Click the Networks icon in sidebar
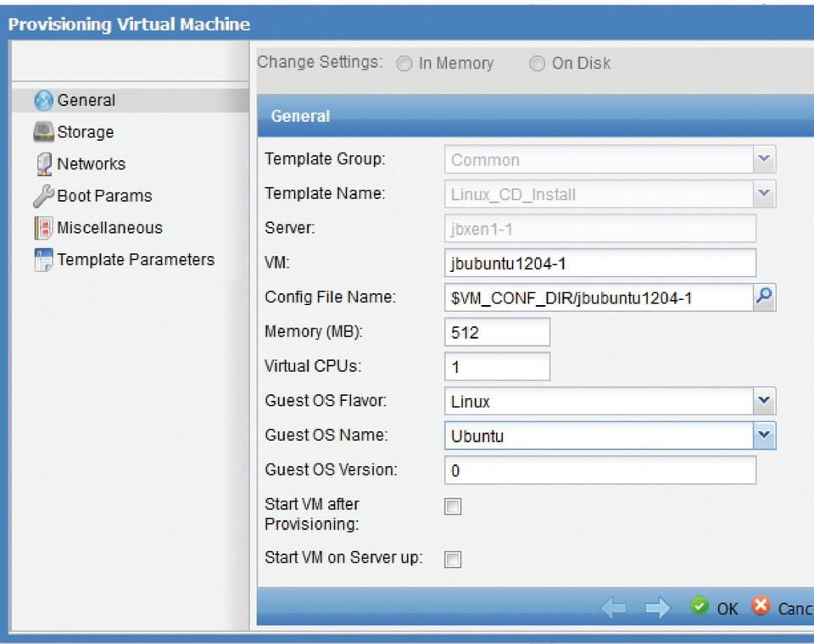This screenshot has width=814, height=644. pyautogui.click(x=43, y=164)
